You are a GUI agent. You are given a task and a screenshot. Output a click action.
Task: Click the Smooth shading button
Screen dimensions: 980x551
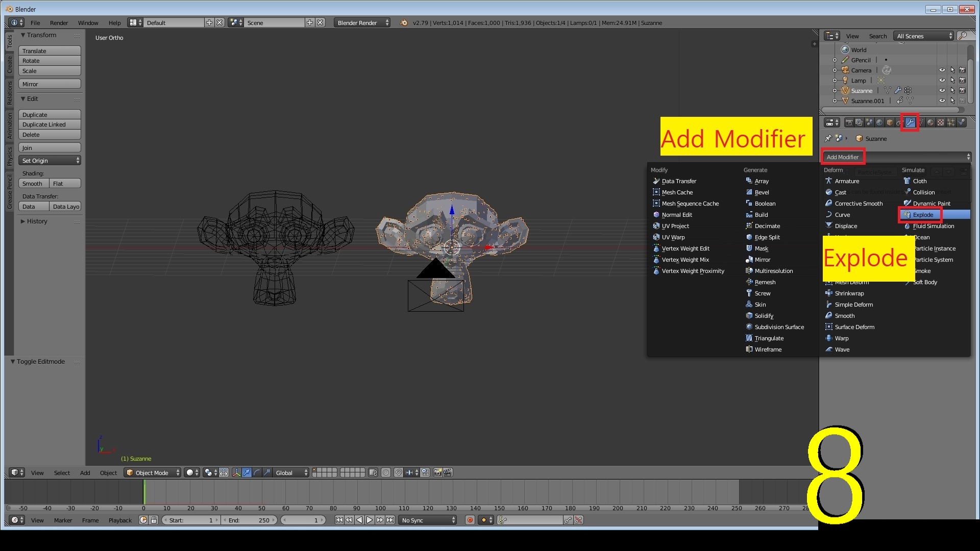pyautogui.click(x=34, y=183)
